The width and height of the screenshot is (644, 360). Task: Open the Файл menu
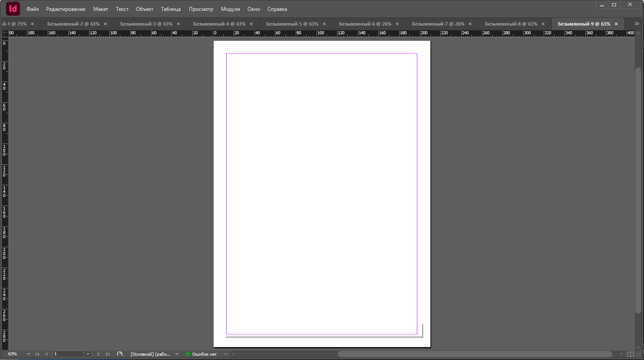[33, 9]
